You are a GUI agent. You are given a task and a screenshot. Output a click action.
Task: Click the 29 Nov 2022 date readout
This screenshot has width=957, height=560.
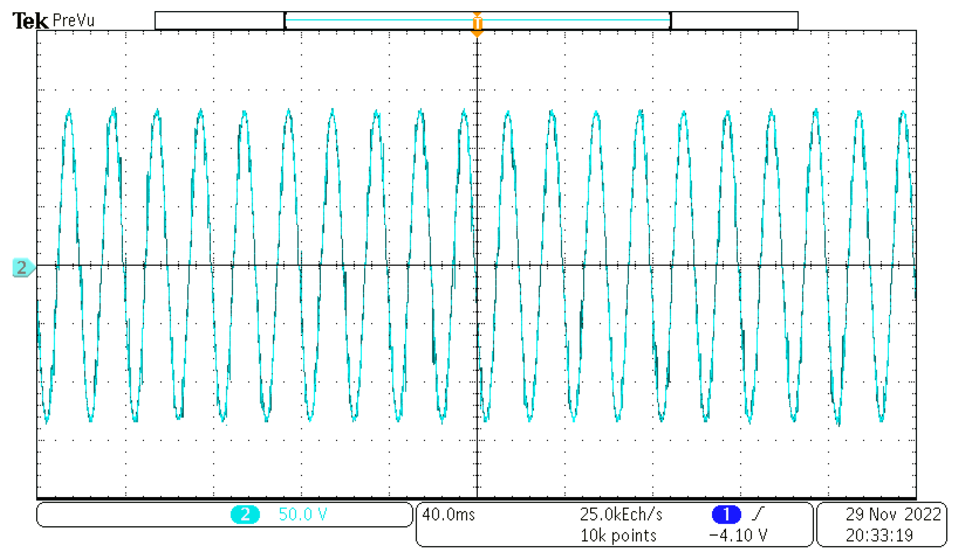(893, 515)
